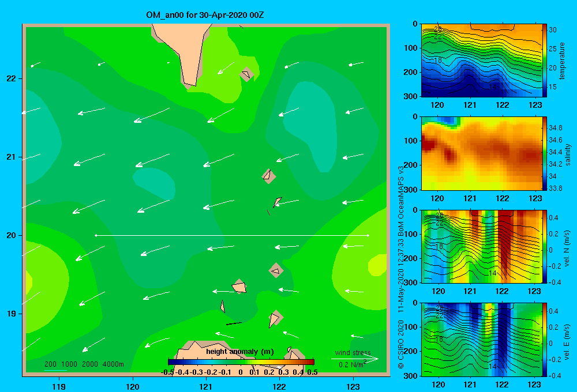Open the vel. N cross-section panel

click(x=482, y=246)
